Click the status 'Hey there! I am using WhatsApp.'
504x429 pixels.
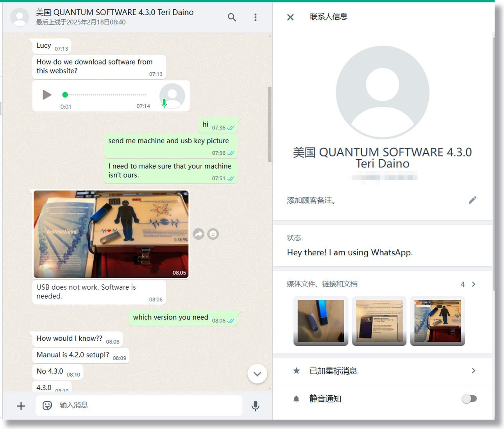(x=350, y=253)
